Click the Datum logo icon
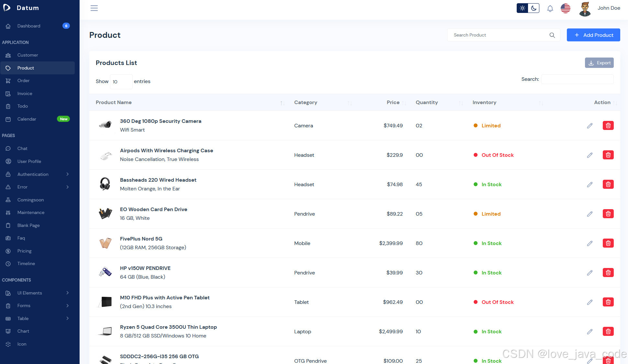 point(7,8)
